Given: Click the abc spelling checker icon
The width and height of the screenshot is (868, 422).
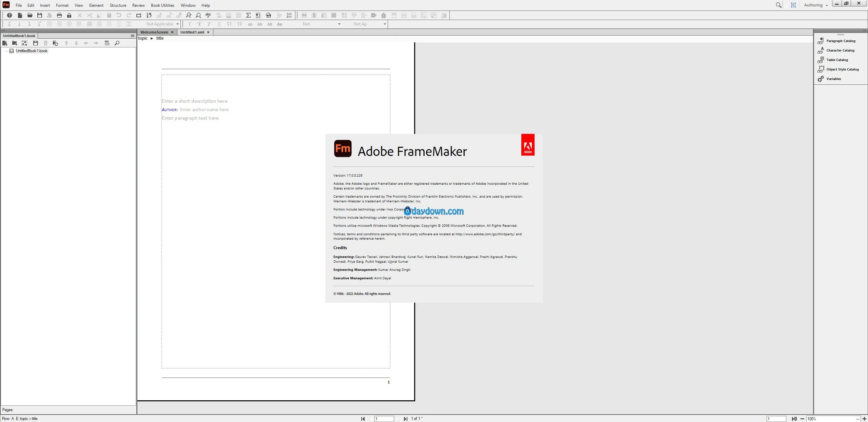Looking at the screenshot, I should pyautogui.click(x=208, y=15).
